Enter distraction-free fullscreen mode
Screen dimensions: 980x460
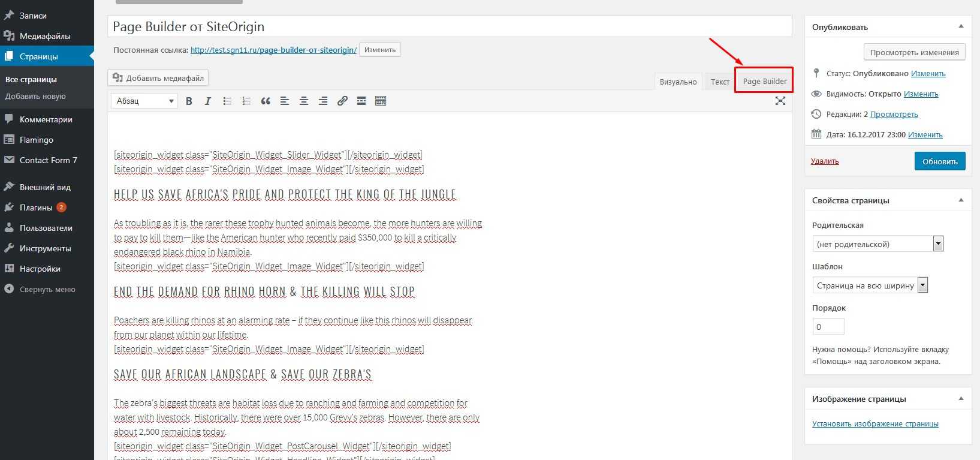click(x=780, y=101)
